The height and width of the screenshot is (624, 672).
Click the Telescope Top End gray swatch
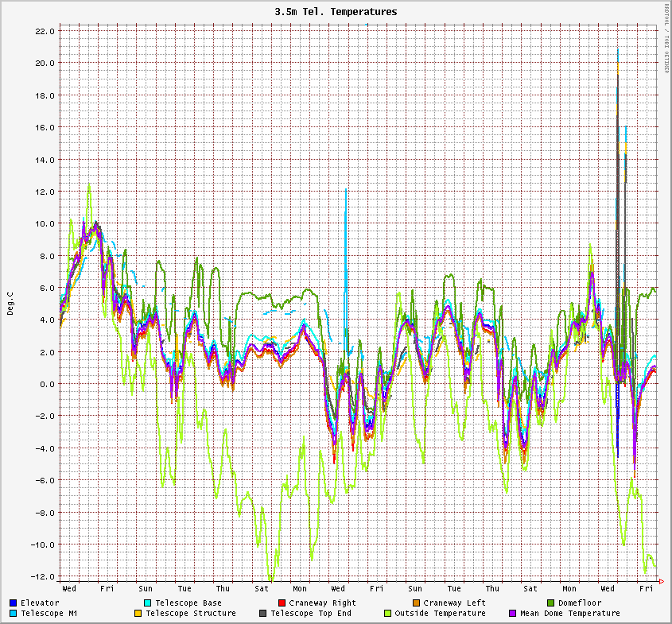[262, 614]
